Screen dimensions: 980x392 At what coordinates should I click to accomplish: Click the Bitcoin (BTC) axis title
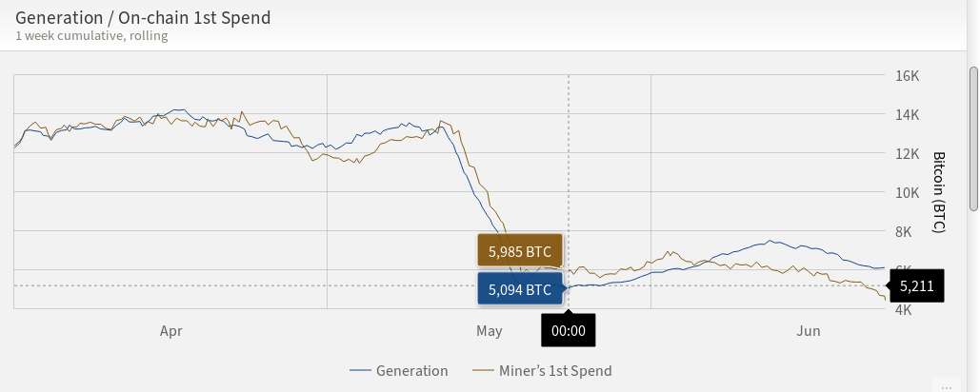tap(937, 191)
